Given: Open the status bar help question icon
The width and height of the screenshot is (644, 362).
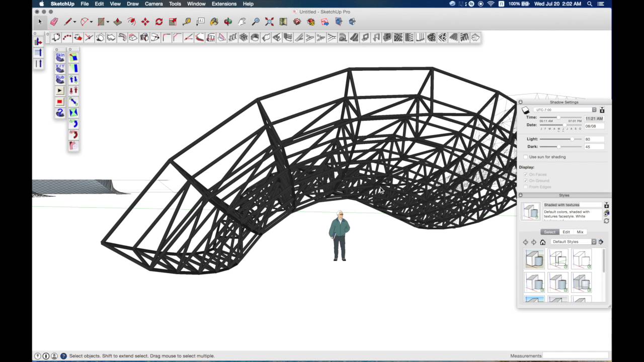Looking at the screenshot, I should pos(63,356).
